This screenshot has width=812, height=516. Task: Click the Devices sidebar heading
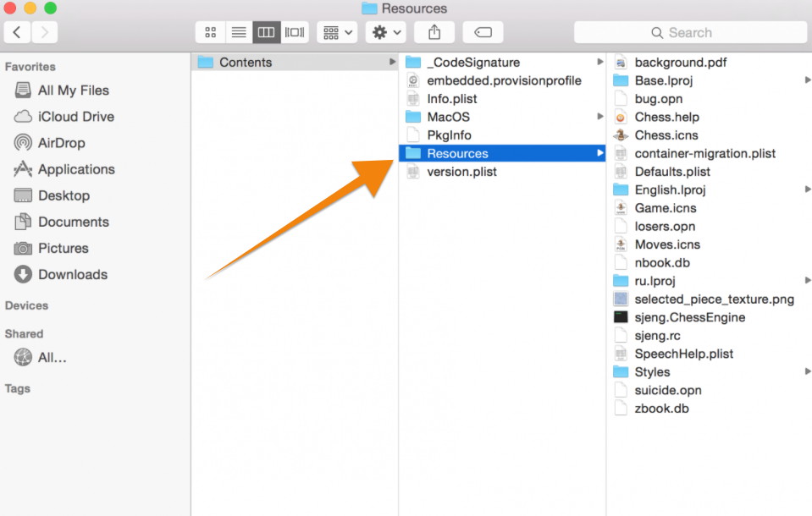26,305
